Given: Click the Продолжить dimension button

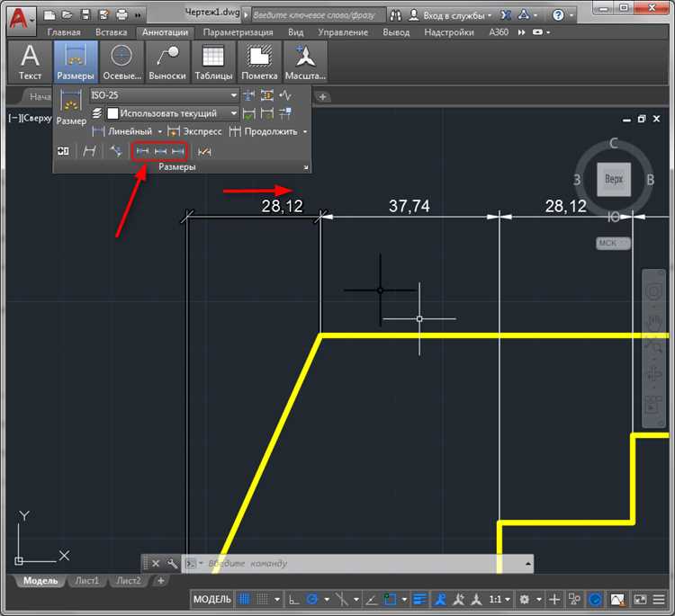Looking at the screenshot, I should click(x=270, y=131).
